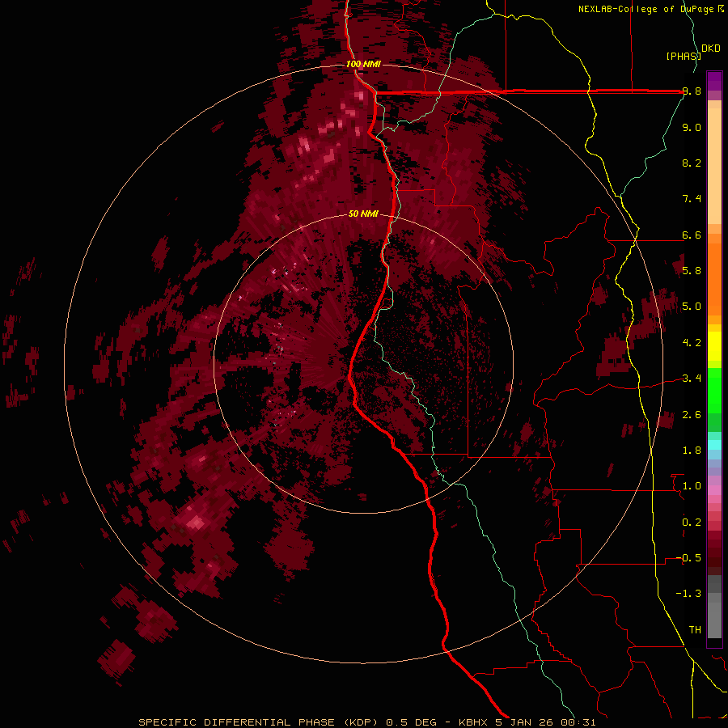Select the -0.5 legend value

[x=688, y=557]
